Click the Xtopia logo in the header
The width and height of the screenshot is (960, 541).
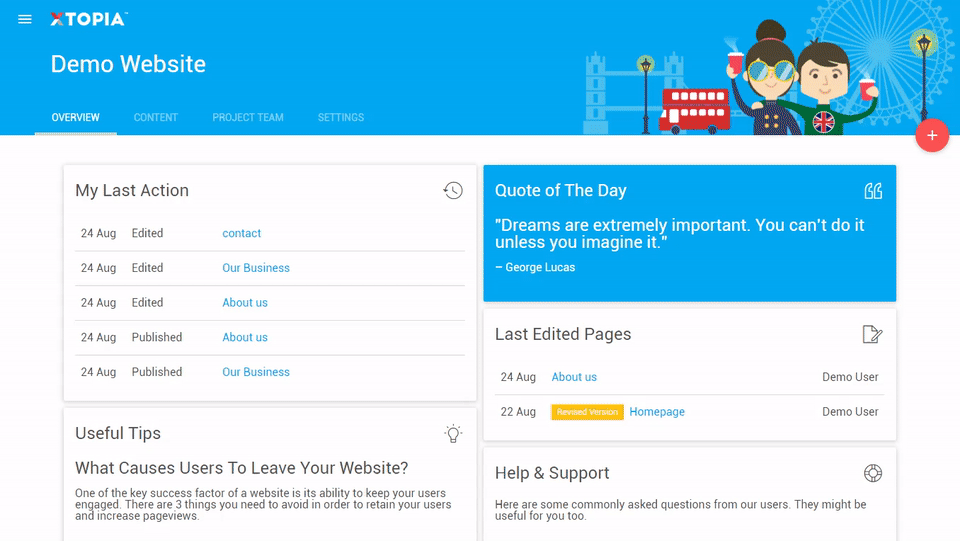pos(88,20)
